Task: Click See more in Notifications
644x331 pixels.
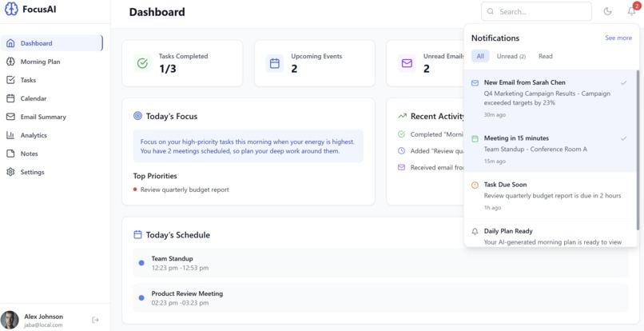Action: pos(618,38)
